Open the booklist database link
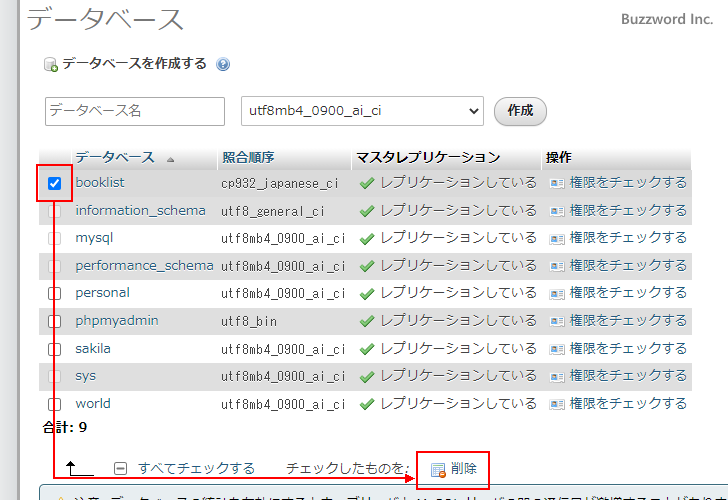 click(100, 182)
